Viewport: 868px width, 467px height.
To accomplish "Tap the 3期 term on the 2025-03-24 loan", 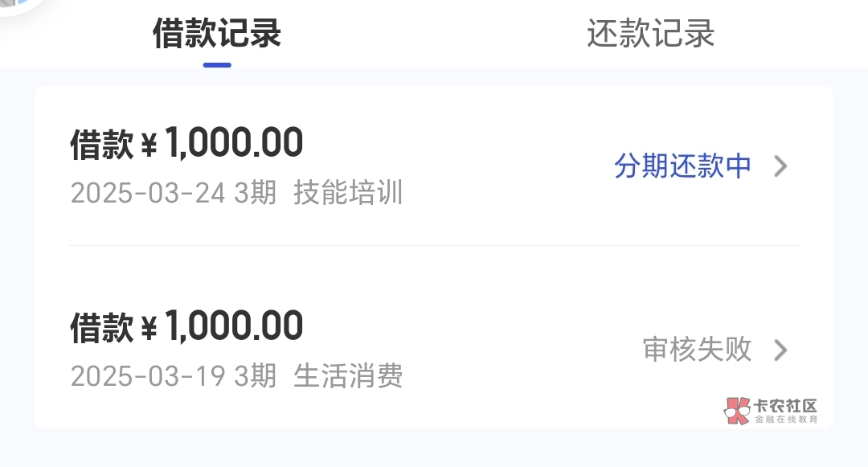I will (x=255, y=194).
